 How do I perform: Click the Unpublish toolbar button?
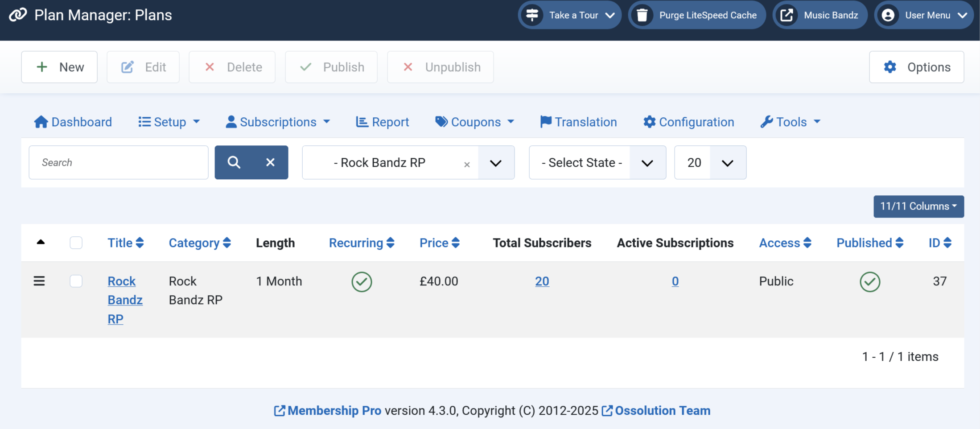pyautogui.click(x=441, y=67)
